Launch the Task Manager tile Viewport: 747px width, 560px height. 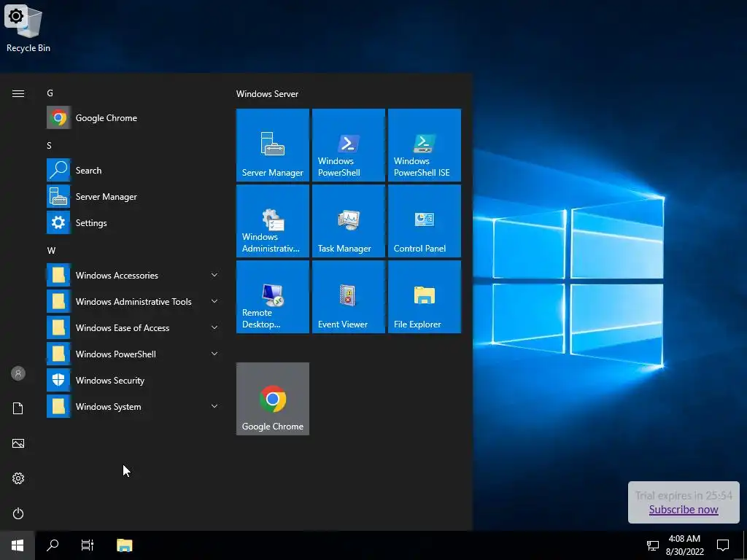pyautogui.click(x=348, y=221)
